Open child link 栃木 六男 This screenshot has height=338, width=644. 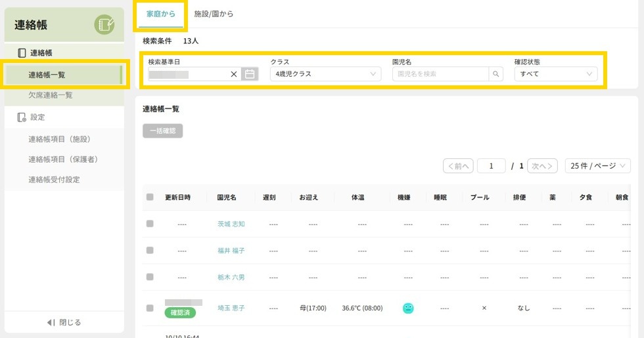(x=231, y=278)
